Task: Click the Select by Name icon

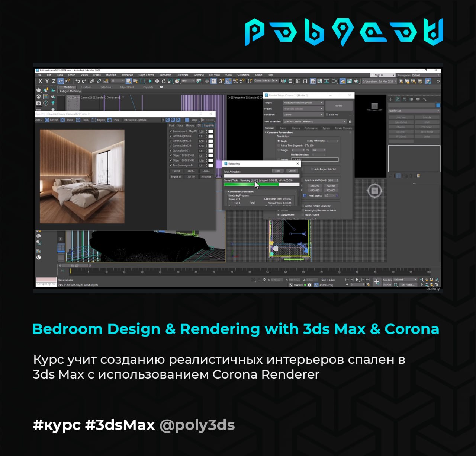Action: [135, 81]
